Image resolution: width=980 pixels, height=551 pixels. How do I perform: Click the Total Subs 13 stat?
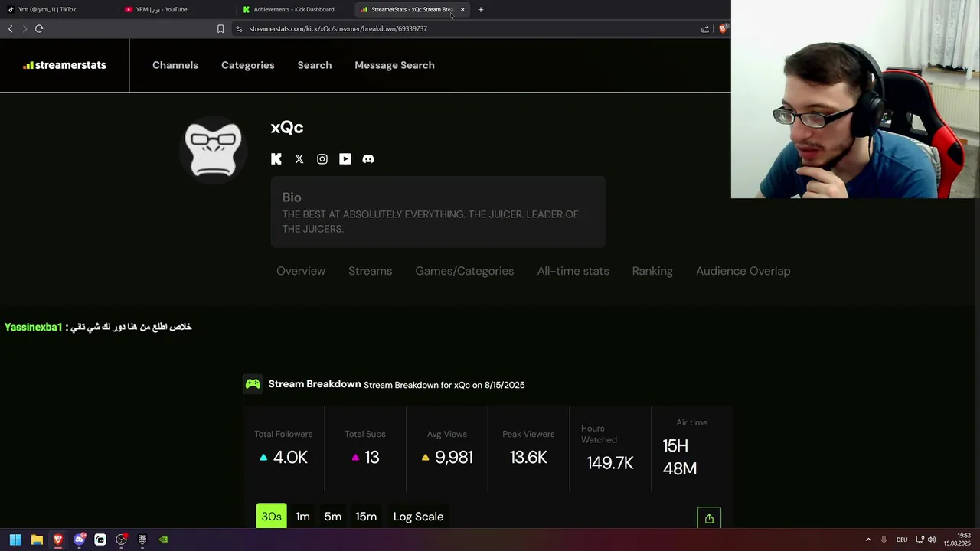pyautogui.click(x=365, y=448)
